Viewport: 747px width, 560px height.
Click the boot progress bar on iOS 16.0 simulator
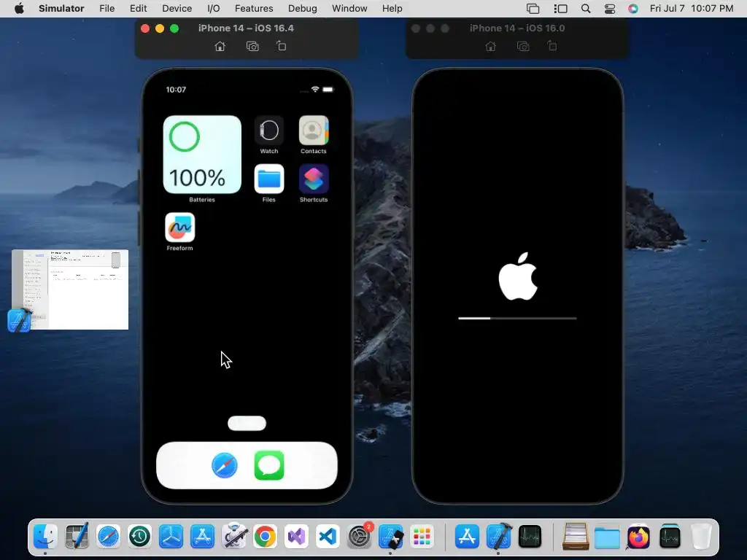[517, 318]
